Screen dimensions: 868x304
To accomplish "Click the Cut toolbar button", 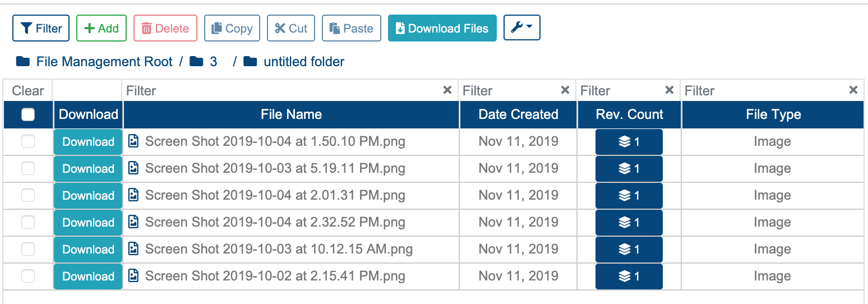I will [291, 28].
